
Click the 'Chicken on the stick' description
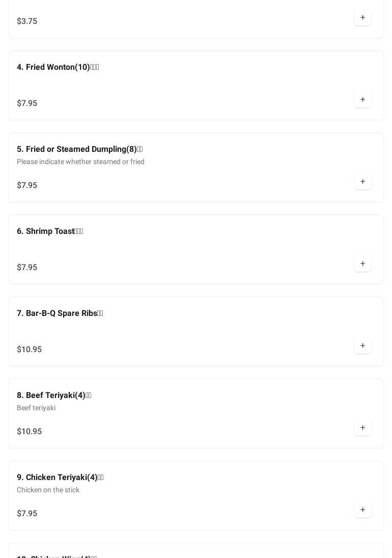(x=48, y=490)
